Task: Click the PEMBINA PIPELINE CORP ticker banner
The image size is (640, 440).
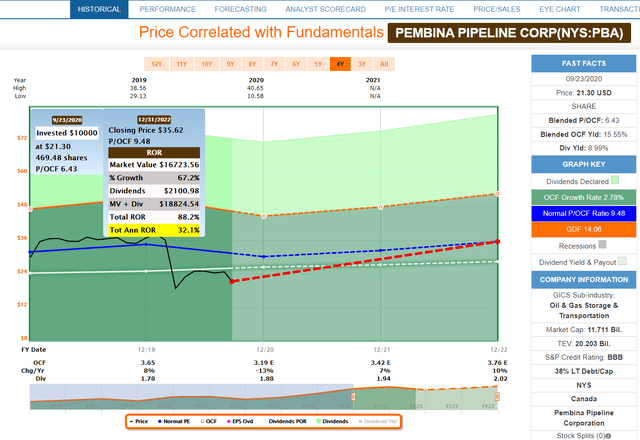Action: (x=509, y=33)
